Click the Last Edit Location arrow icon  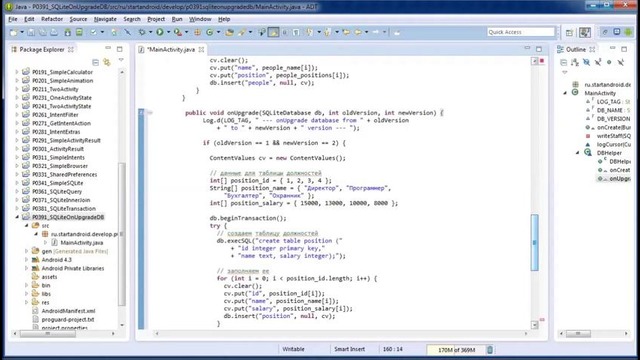[x=346, y=32]
